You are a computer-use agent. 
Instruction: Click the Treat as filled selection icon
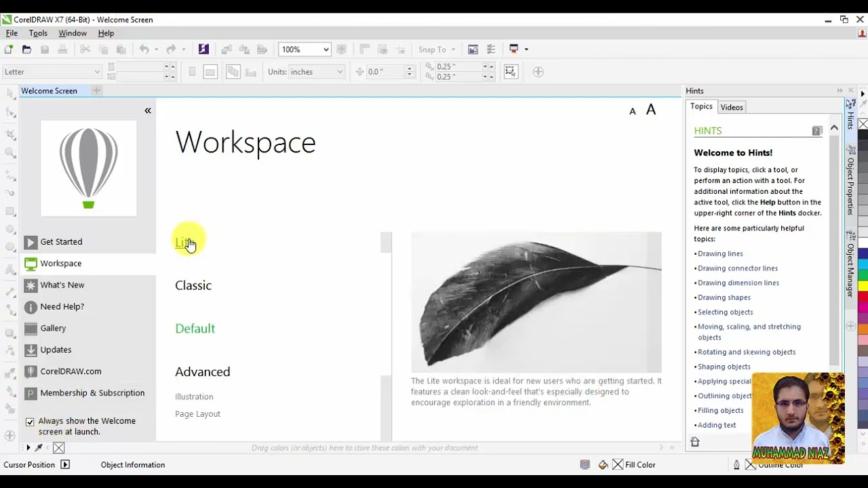click(x=511, y=71)
